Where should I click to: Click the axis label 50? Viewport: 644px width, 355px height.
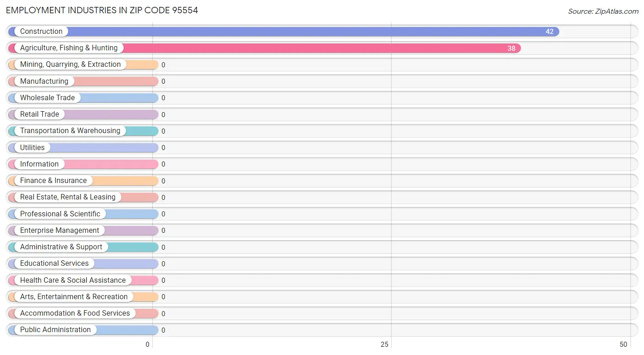click(x=623, y=344)
